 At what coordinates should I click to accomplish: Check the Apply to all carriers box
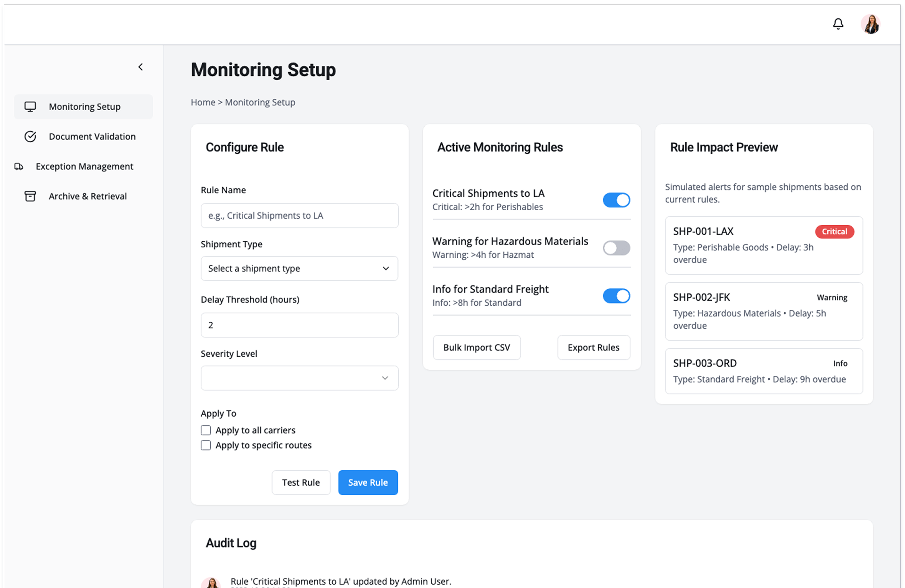[206, 430]
